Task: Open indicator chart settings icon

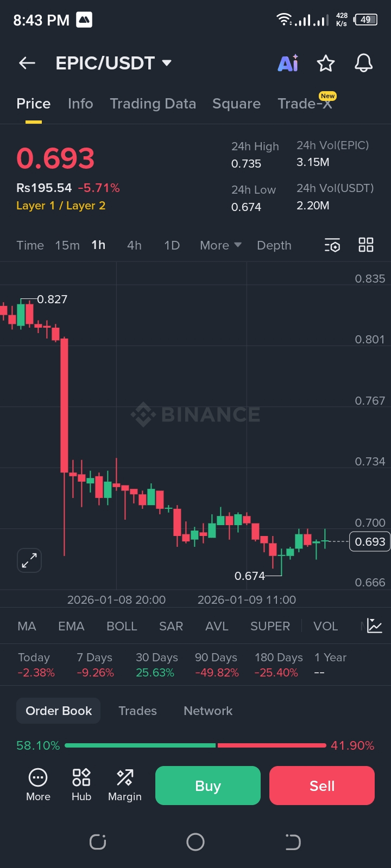Action: [374, 626]
